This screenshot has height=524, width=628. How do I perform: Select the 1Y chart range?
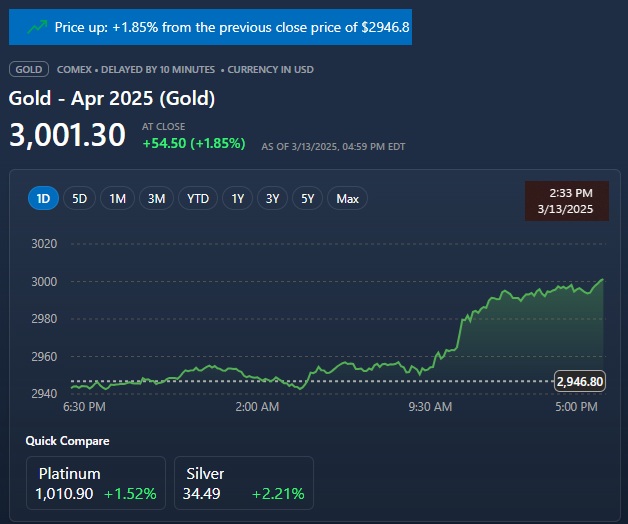pos(238,198)
